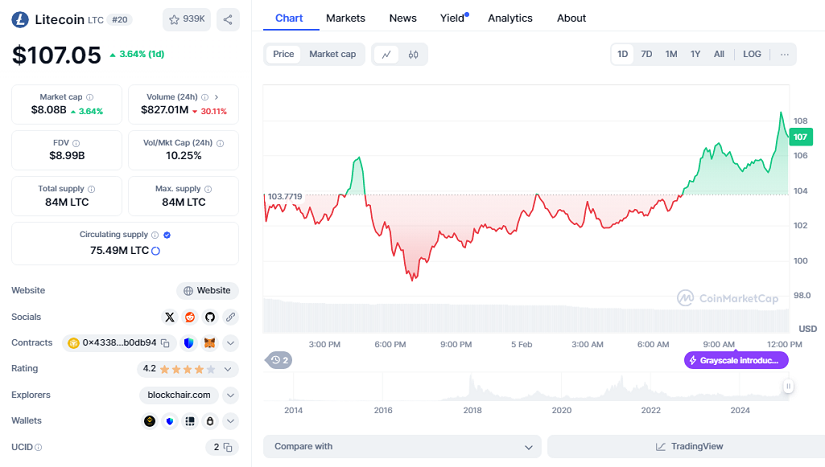
Task: Open Litecoin's Reddit community link
Action: point(190,317)
